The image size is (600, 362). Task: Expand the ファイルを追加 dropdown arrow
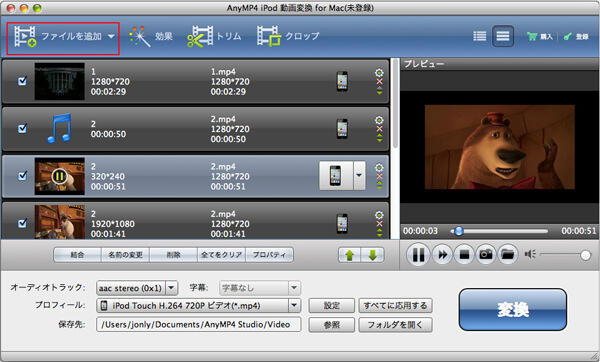[x=111, y=37]
